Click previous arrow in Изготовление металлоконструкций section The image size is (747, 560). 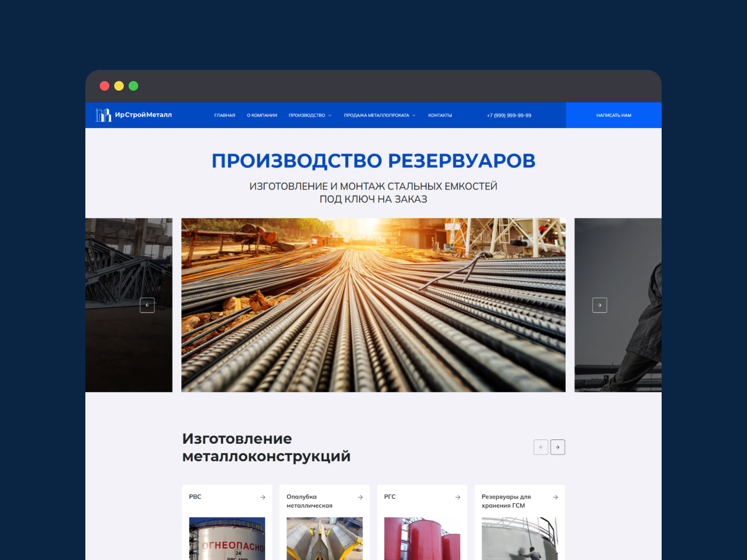(x=541, y=447)
